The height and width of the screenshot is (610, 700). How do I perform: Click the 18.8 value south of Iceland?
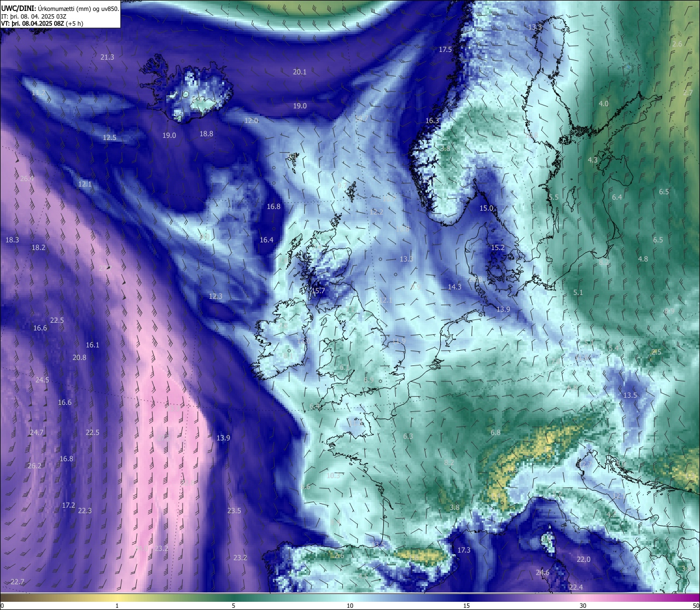click(x=206, y=133)
